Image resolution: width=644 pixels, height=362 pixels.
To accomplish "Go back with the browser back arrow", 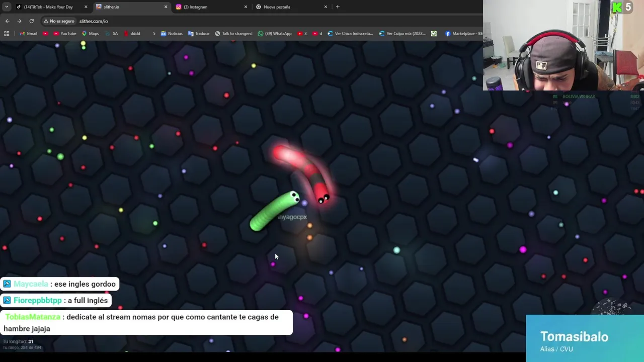I will click(x=7, y=21).
